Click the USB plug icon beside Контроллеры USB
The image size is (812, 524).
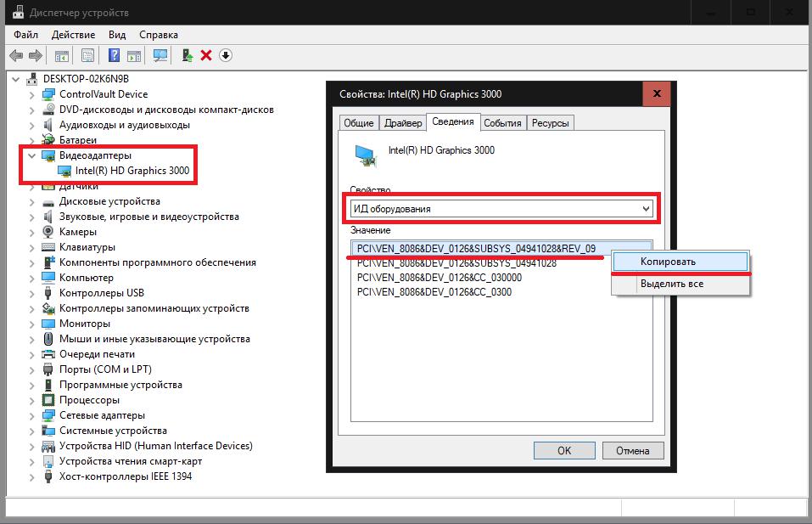point(48,293)
